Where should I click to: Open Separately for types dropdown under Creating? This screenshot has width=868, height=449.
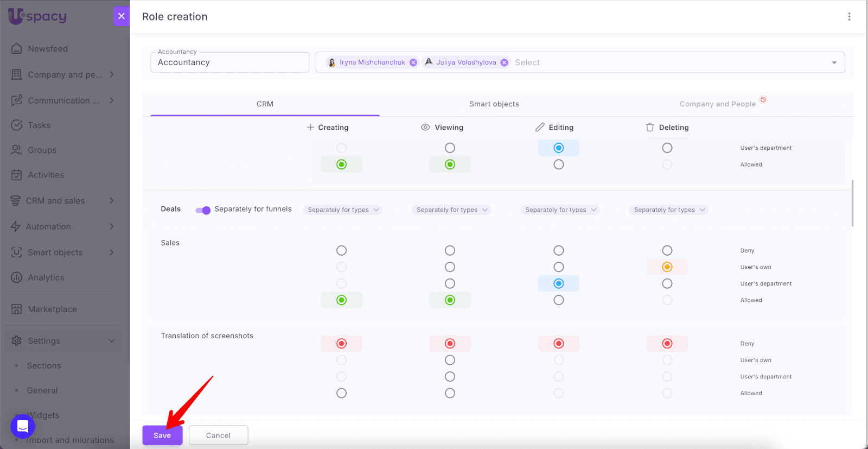[x=342, y=210]
